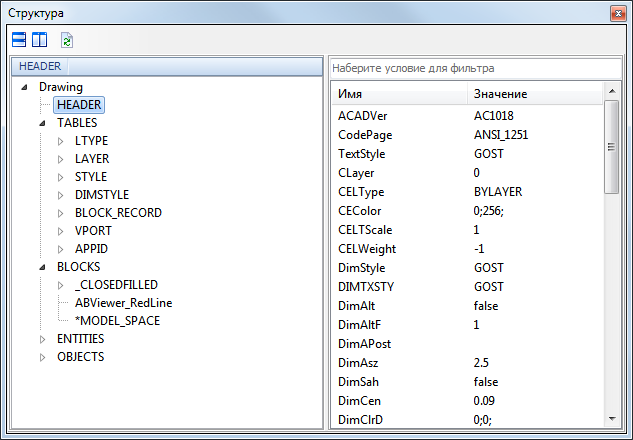This screenshot has width=633, height=440.
Task: Click the vertical split layout icon
Action: click(x=39, y=40)
